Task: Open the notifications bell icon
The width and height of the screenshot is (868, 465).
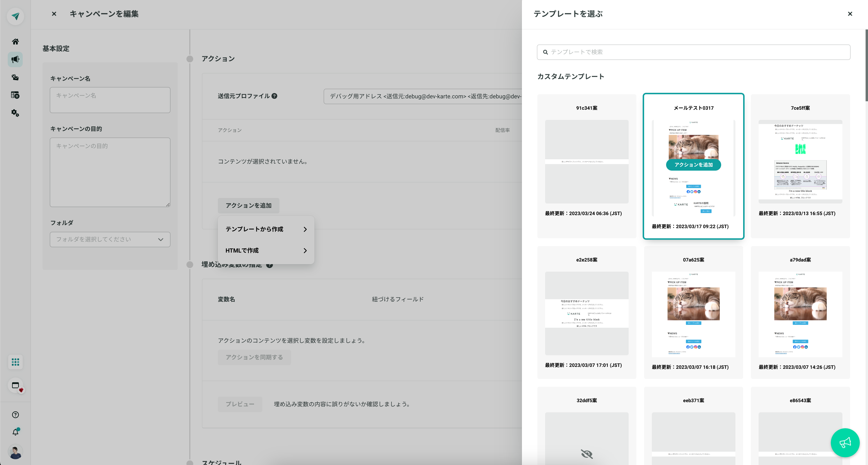Action: pos(15,432)
